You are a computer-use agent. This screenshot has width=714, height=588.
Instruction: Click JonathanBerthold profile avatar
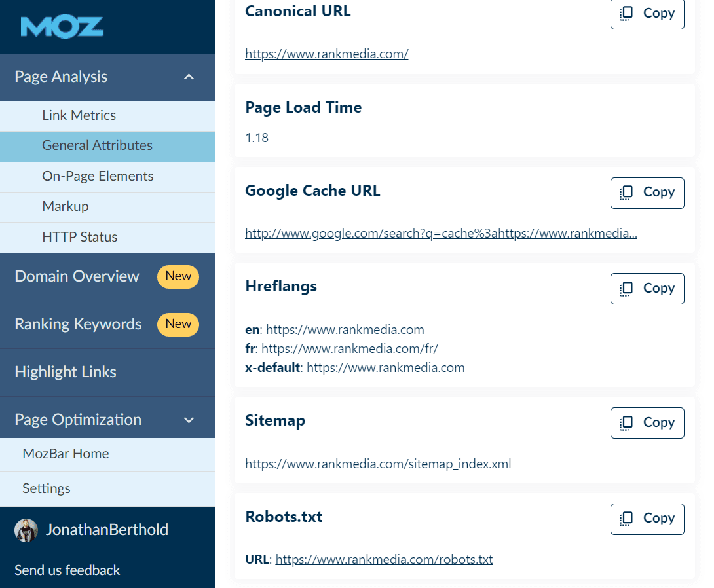(26, 530)
